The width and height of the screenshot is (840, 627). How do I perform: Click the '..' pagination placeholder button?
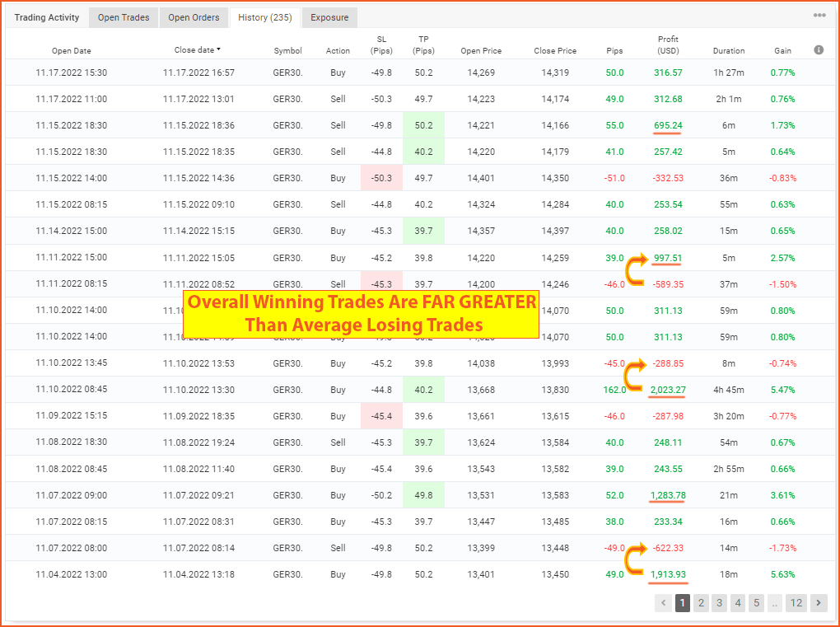coord(774,603)
